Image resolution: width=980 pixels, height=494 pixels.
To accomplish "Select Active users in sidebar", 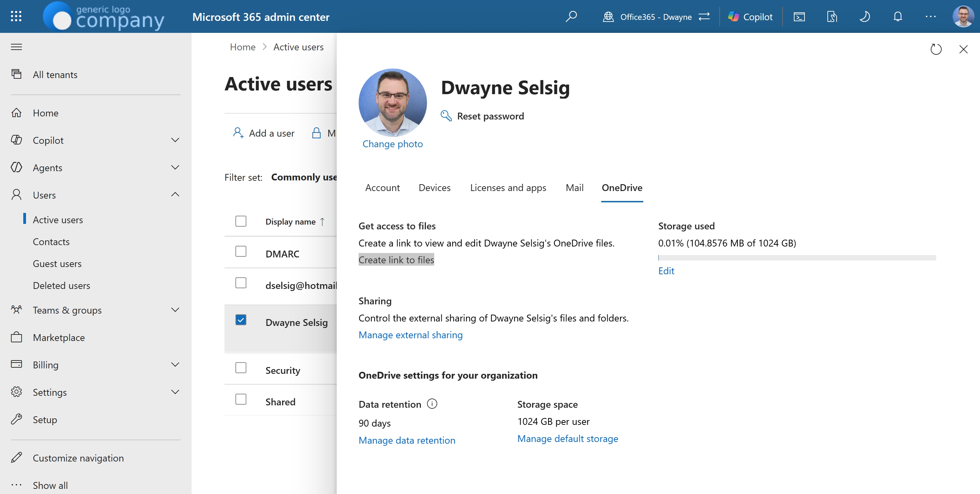I will [x=58, y=219].
